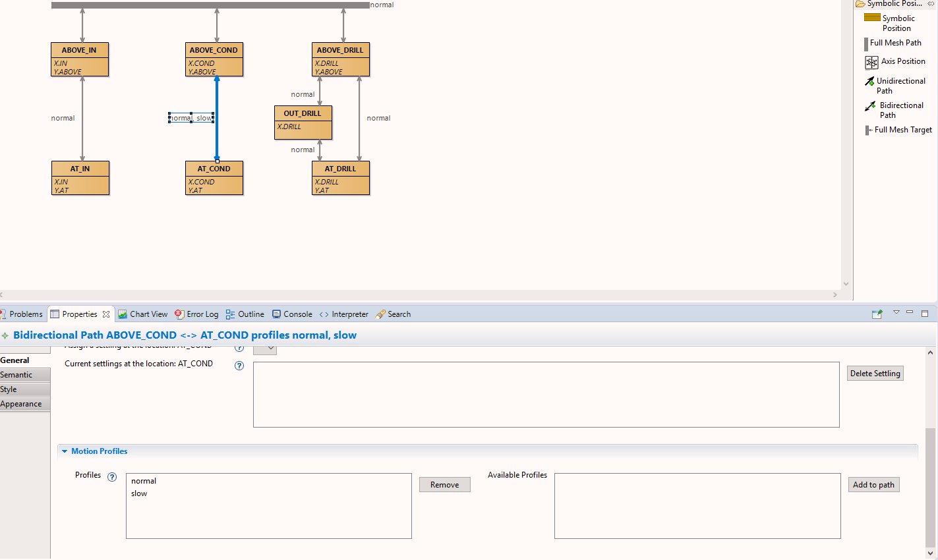Switch to the Outline tab
This screenshot has width=938, height=560.
[245, 314]
